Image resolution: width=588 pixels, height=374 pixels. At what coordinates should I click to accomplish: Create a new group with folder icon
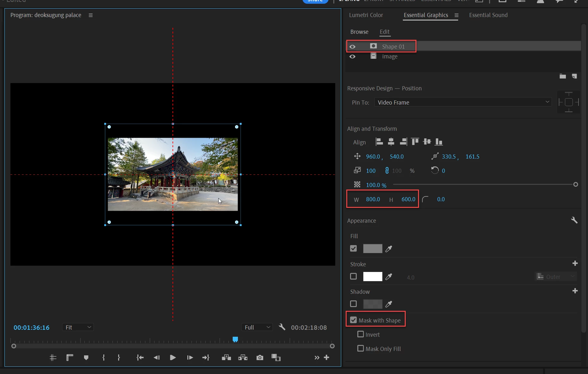pos(563,76)
